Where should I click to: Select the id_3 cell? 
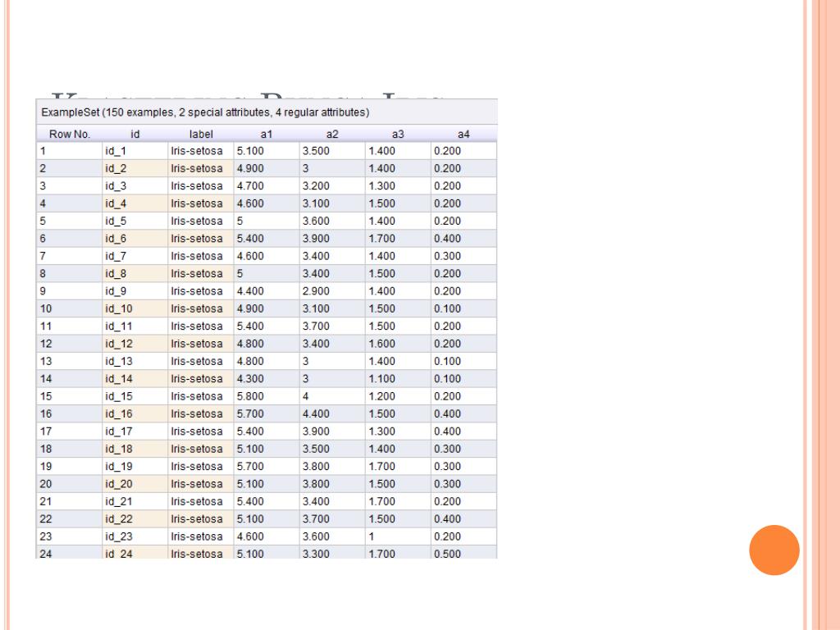point(135,186)
